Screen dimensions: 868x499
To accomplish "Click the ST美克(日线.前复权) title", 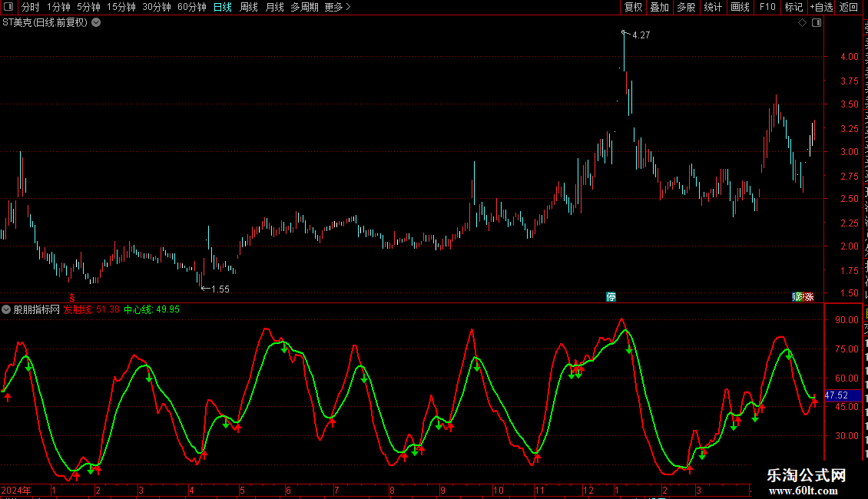I will (45, 23).
